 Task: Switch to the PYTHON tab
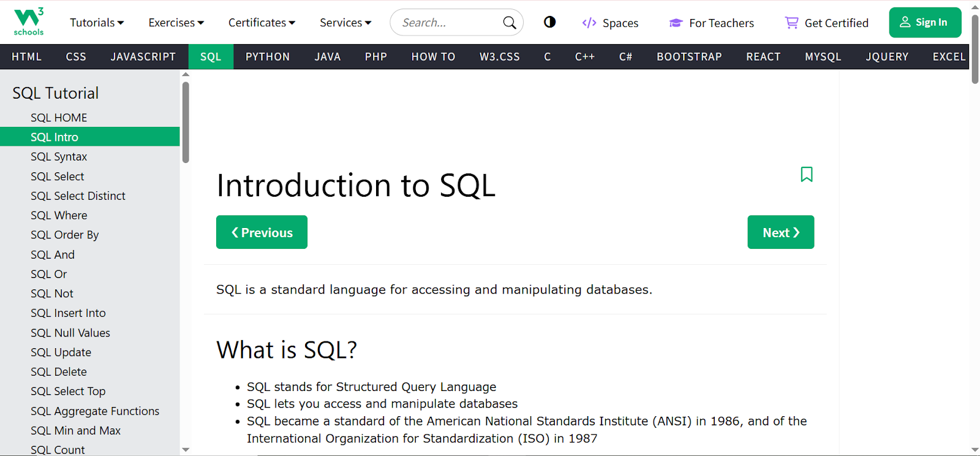[267, 56]
